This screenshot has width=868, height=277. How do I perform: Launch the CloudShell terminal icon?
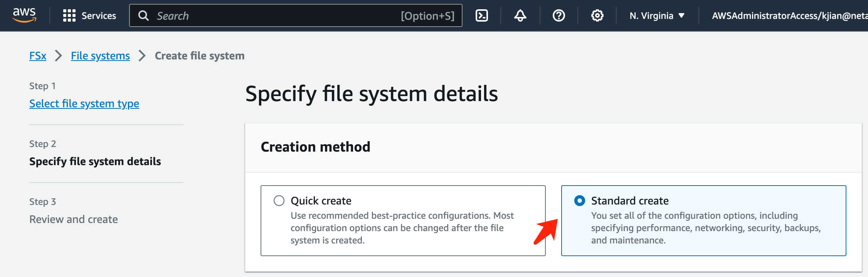tap(482, 16)
